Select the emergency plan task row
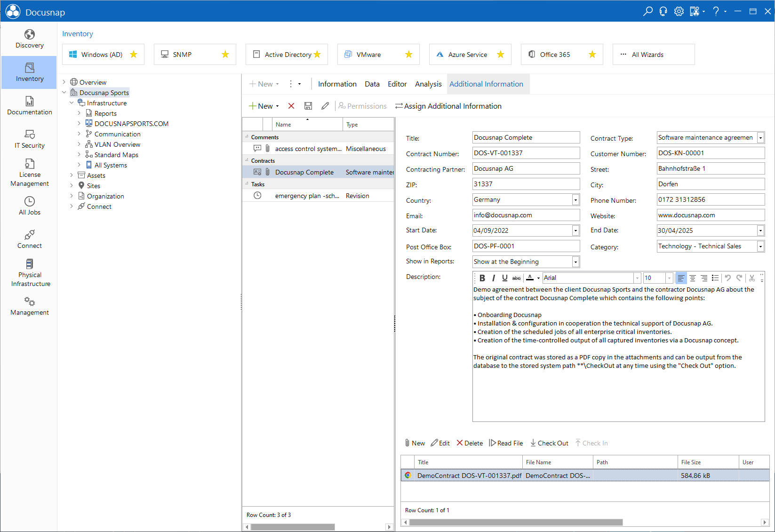This screenshot has height=532, width=775. click(318, 196)
